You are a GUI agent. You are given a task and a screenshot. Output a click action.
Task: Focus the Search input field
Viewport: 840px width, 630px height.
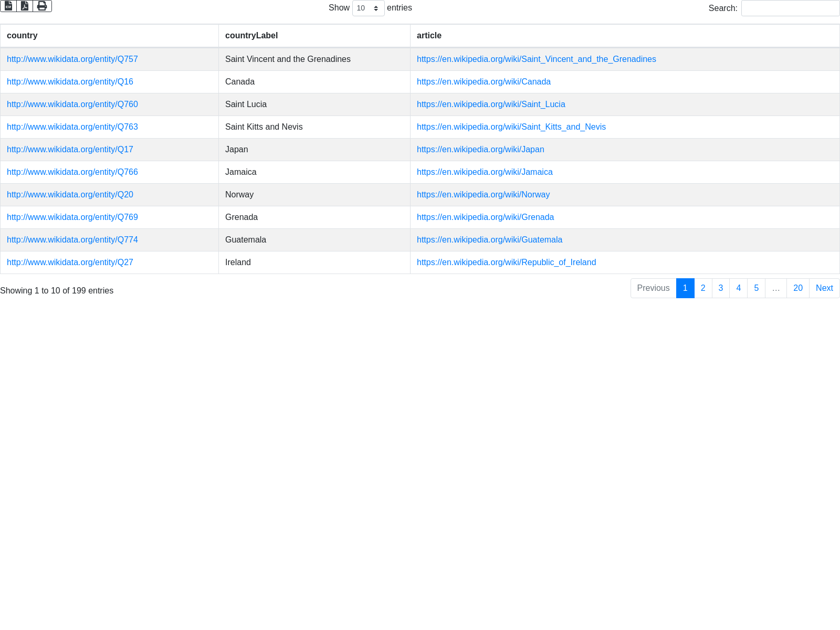pos(790,8)
